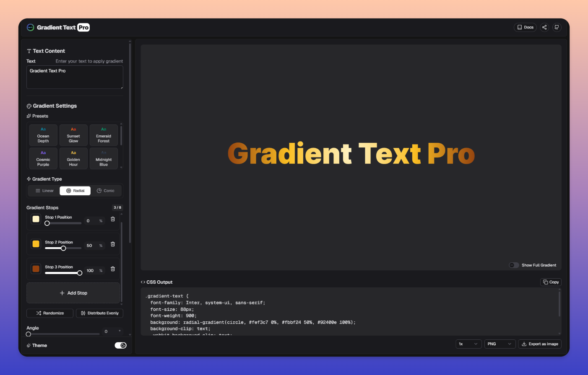Toggle the Theme dark mode switch
Viewport: 588px width, 375px height.
coord(120,345)
